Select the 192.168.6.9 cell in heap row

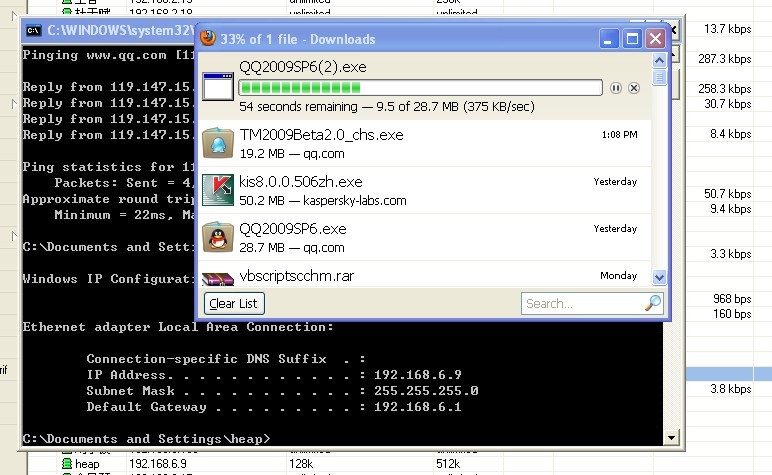pos(158,464)
